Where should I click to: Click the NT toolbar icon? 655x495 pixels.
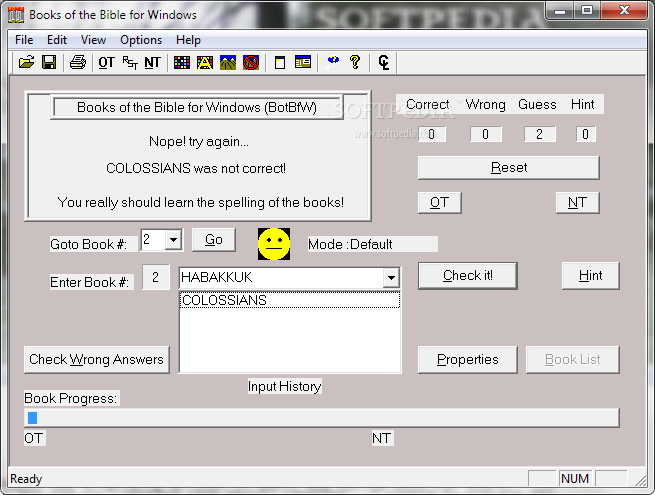click(x=152, y=63)
